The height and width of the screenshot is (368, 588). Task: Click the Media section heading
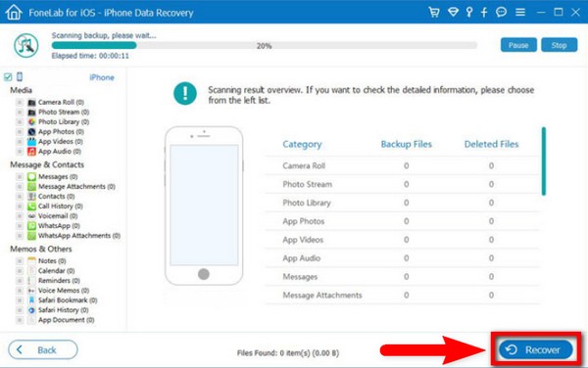click(21, 90)
